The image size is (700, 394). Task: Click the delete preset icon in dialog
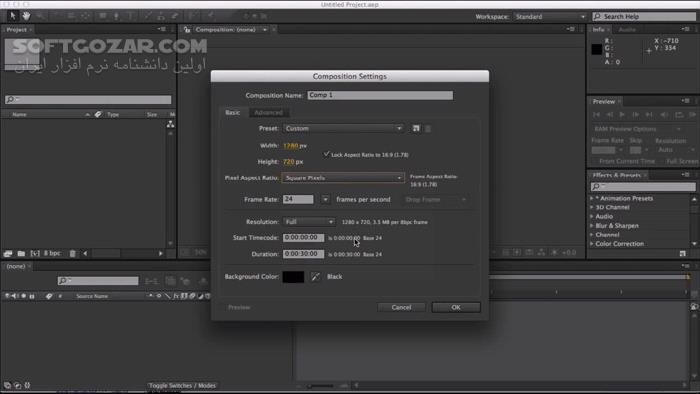[x=428, y=129]
